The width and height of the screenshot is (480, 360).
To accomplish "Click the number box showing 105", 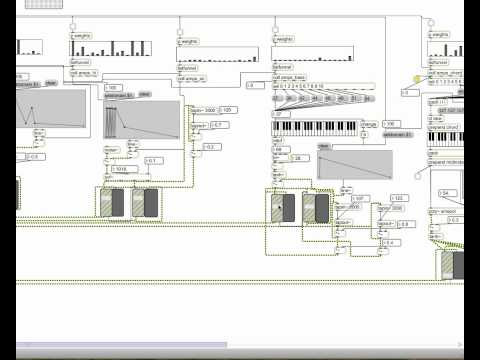I will 228,110.
